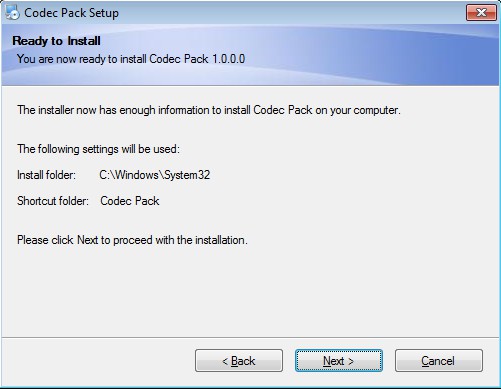Click the "installer now has enough information" sentence
Screen dimensions: 501x389
click(209, 110)
